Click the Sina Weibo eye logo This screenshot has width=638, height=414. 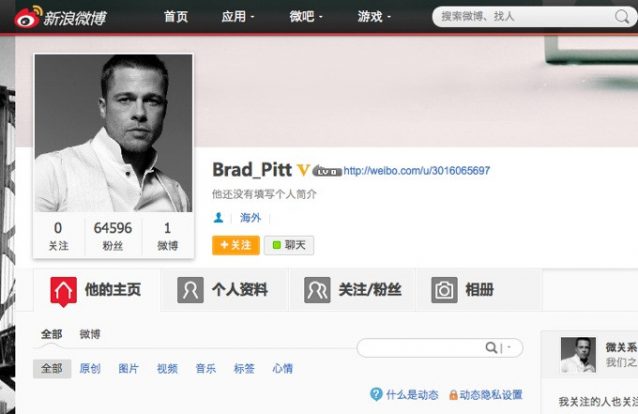pos(28,17)
